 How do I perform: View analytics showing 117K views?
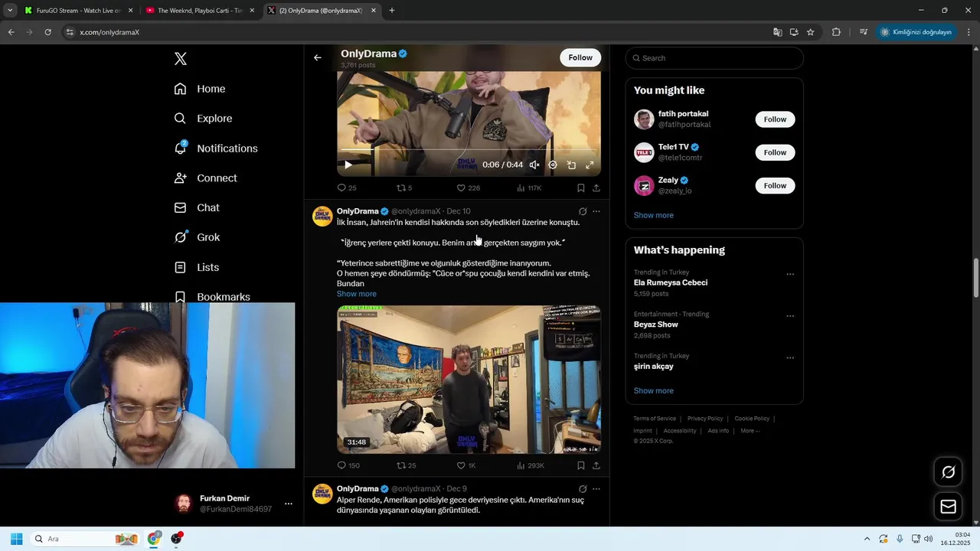pyautogui.click(x=529, y=187)
